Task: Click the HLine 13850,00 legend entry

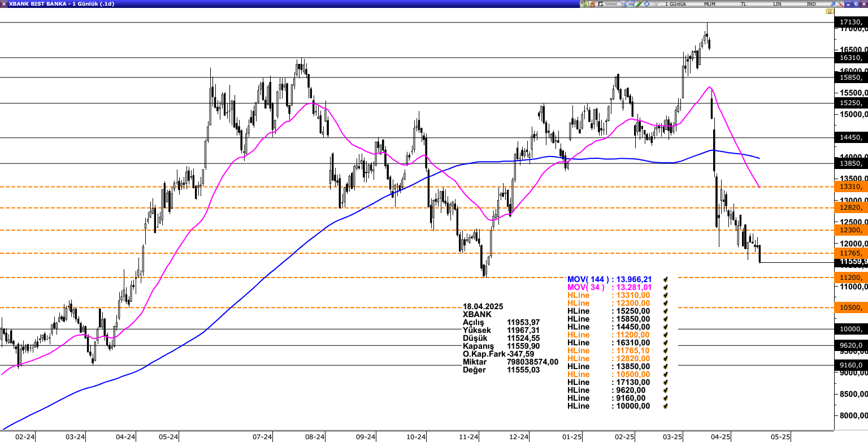Action: pos(609,366)
